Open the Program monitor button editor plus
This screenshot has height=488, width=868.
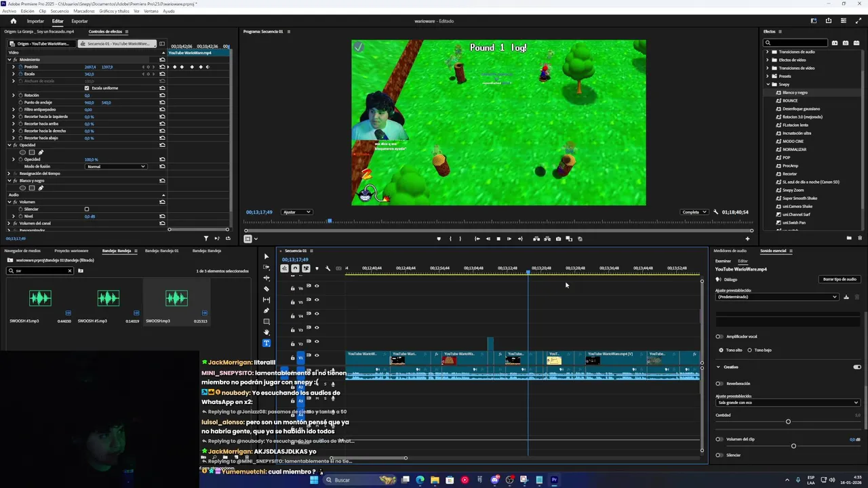click(747, 239)
